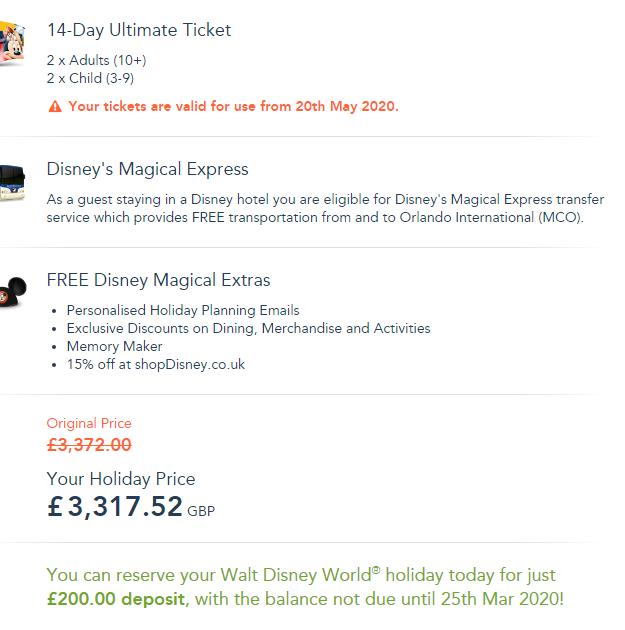Viewport: 625px width, 630px height.
Task: Click the 14-Day Ultimate Ticket thumbnail image
Action: 11,44
